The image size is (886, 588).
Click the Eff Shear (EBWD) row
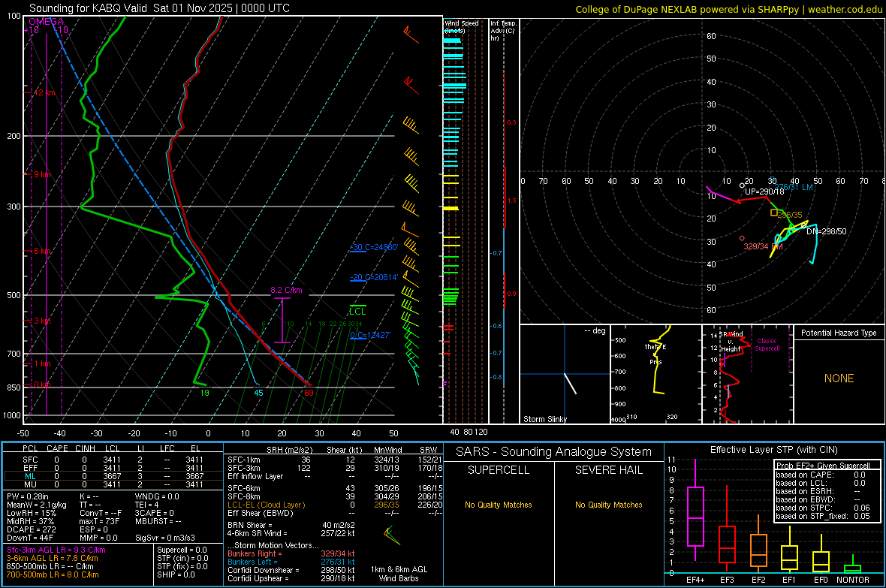(335, 514)
